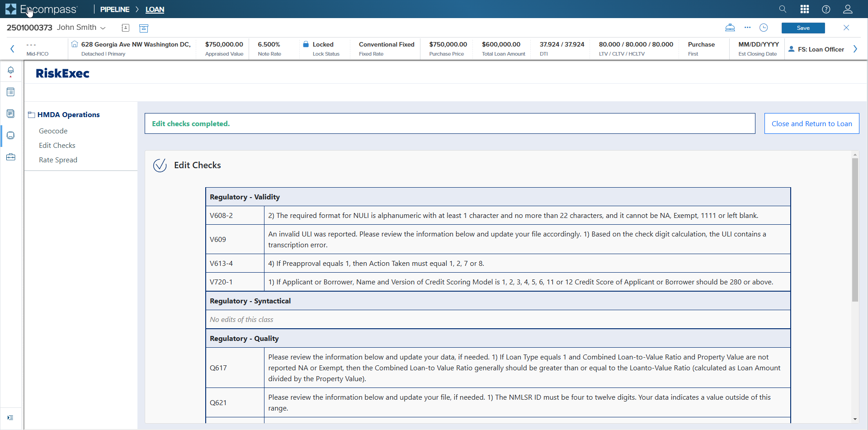868x430 pixels.
Task: Save the loan
Action: (803, 28)
